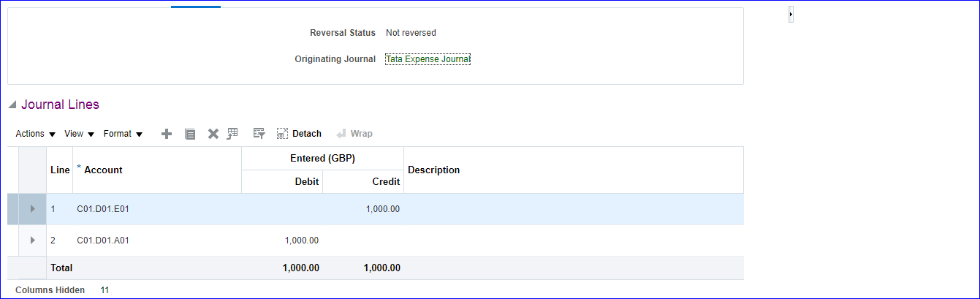Expand journal line 2 details

[32, 240]
